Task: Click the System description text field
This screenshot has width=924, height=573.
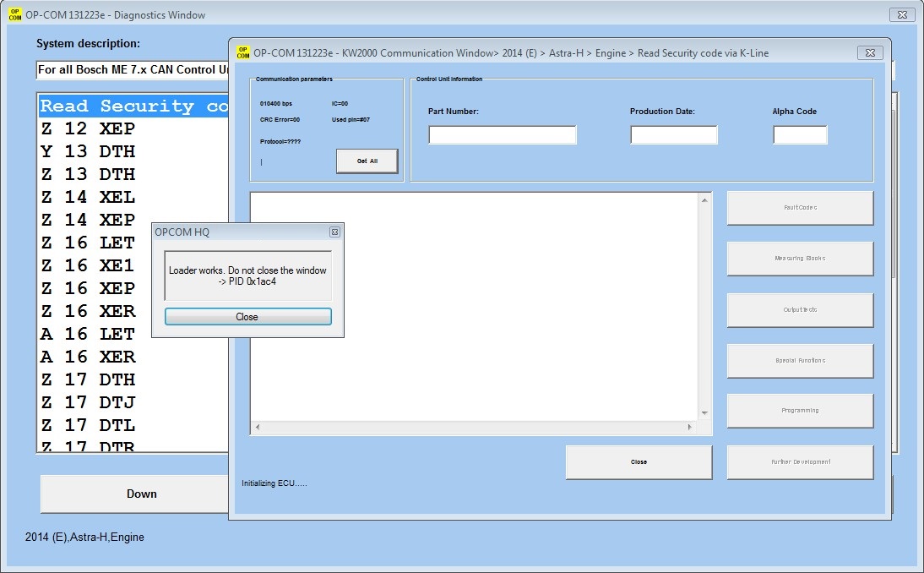Action: [x=133, y=69]
